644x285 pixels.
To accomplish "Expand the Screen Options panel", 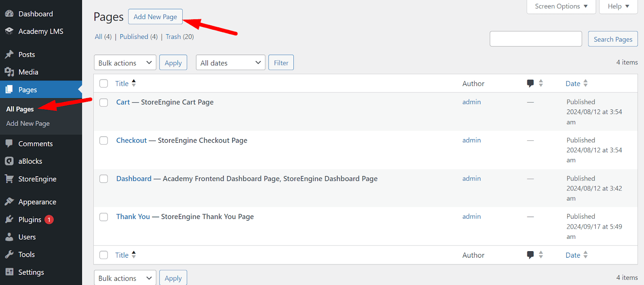I will [561, 6].
